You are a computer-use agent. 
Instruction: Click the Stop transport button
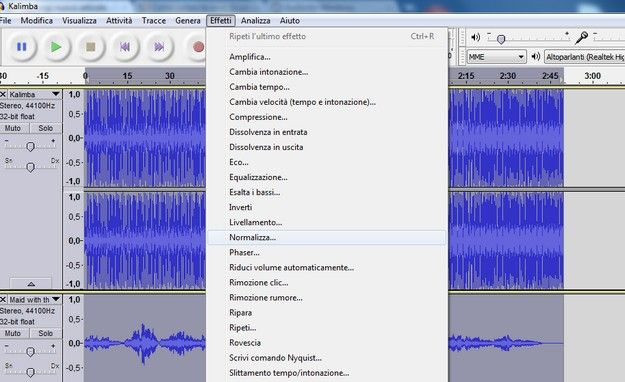pyautogui.click(x=91, y=47)
